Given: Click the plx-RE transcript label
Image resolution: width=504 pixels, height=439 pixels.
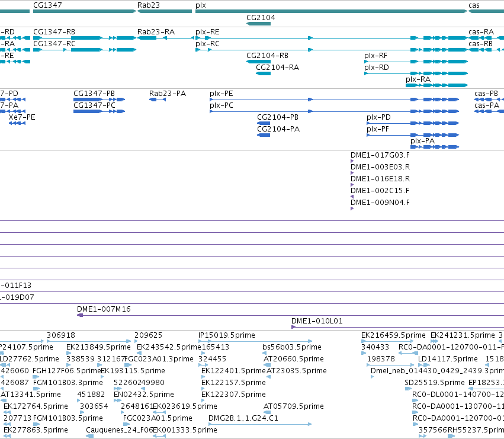Looking at the screenshot, I should pyautogui.click(x=207, y=32).
